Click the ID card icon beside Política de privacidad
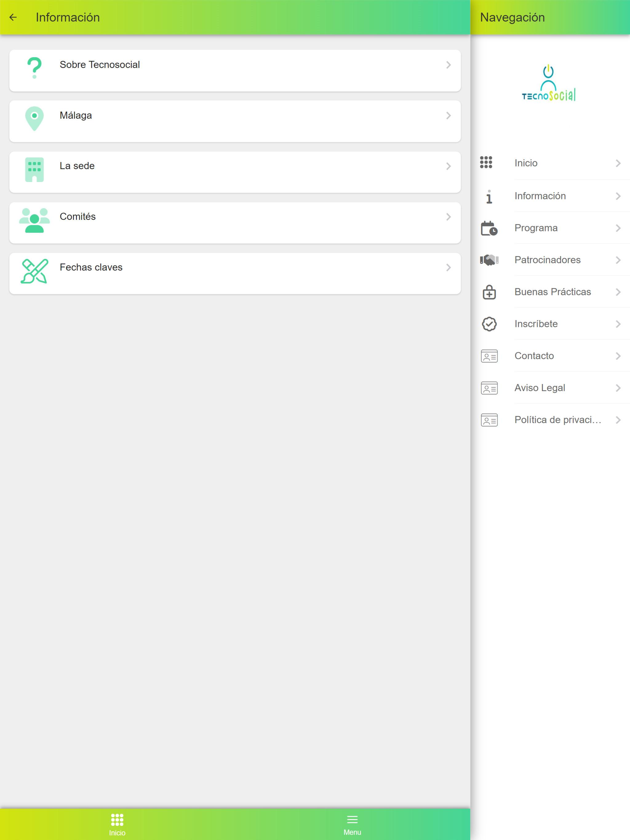The height and width of the screenshot is (840, 630). click(x=489, y=420)
